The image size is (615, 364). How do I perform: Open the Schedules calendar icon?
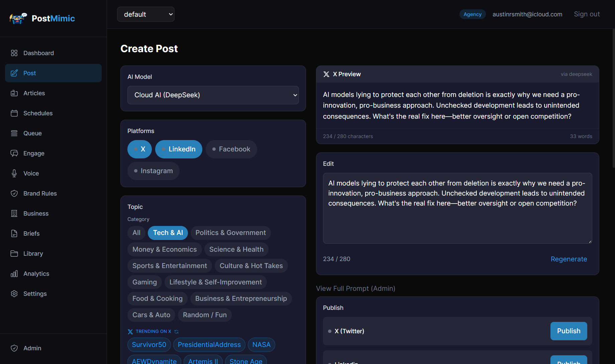point(14,113)
